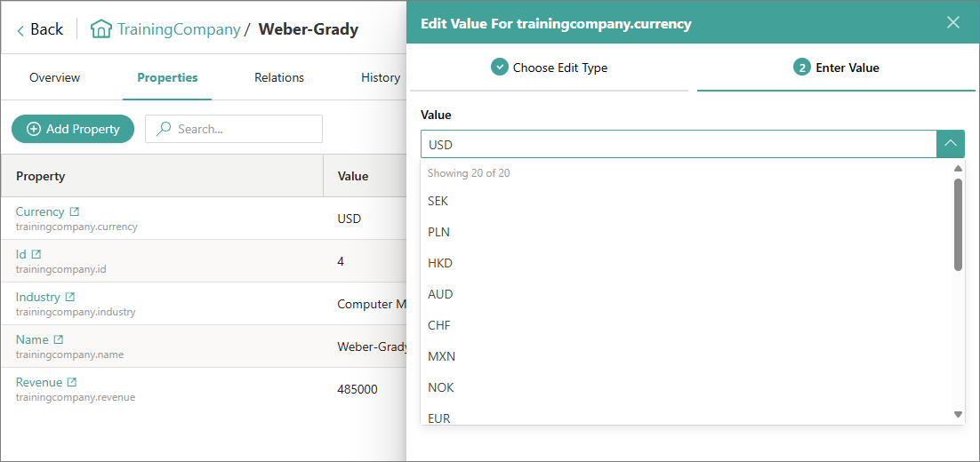Collapse the Value dropdown chevron
Screen dimensions: 980x462
pyautogui.click(x=951, y=144)
